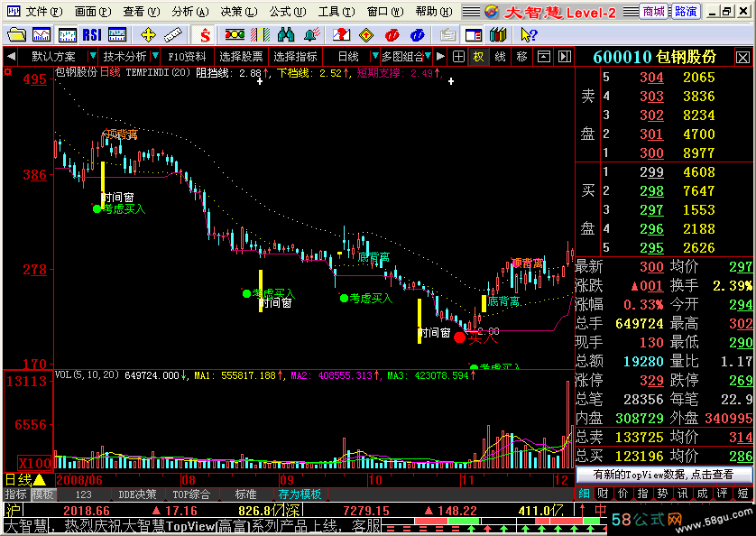Click the red circular logo icon
Screen dimensions: 756x536
tap(392, 34)
